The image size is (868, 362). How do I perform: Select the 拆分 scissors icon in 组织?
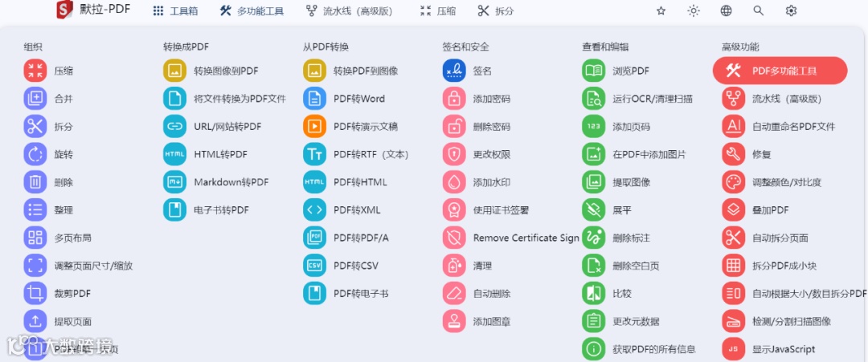click(35, 126)
